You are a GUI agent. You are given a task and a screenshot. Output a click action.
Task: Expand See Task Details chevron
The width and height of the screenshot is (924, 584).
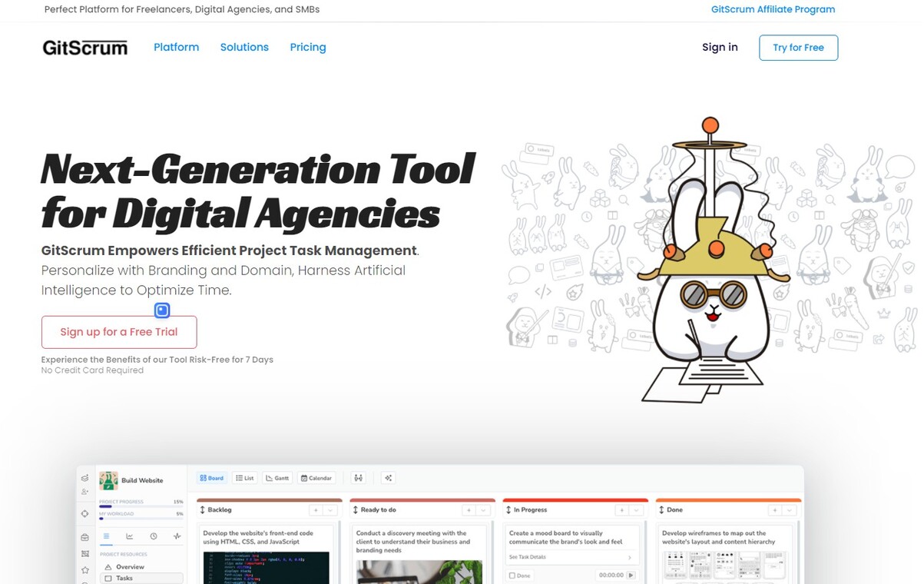coord(631,557)
